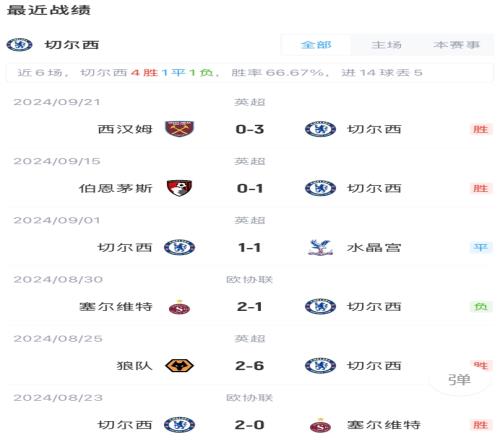Click the green 负 loss tag
This screenshot has height=440, width=500.
coord(481,307)
